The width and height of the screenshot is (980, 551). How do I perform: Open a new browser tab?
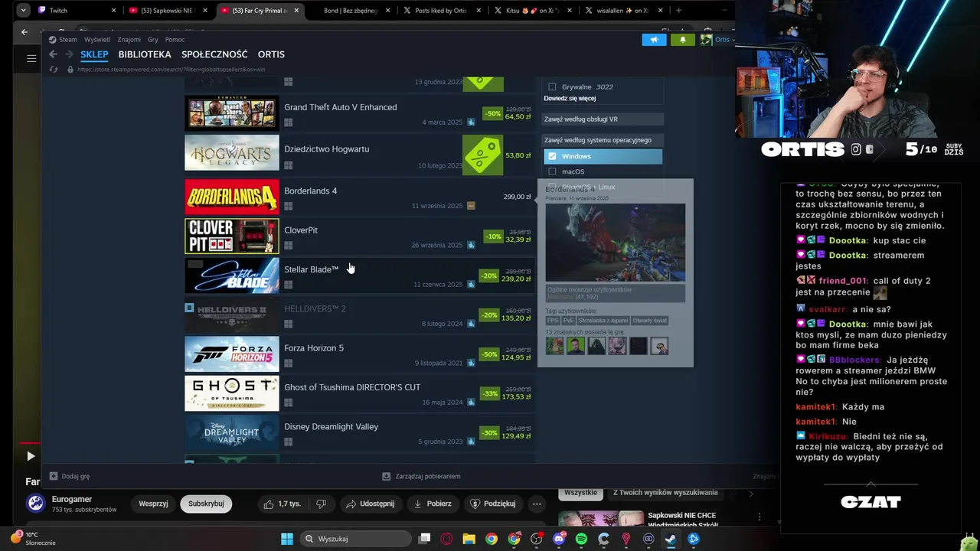[x=678, y=11]
